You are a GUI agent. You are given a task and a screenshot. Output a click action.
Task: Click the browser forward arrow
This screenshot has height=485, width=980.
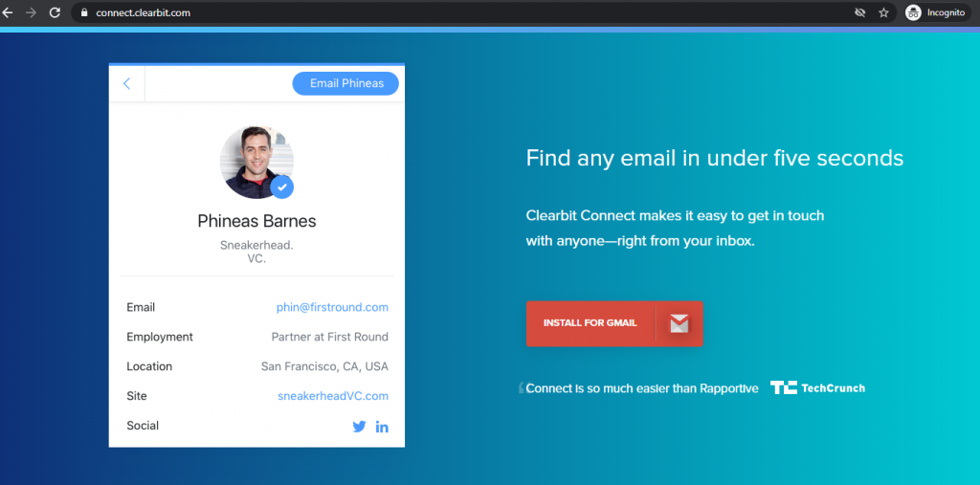click(32, 12)
